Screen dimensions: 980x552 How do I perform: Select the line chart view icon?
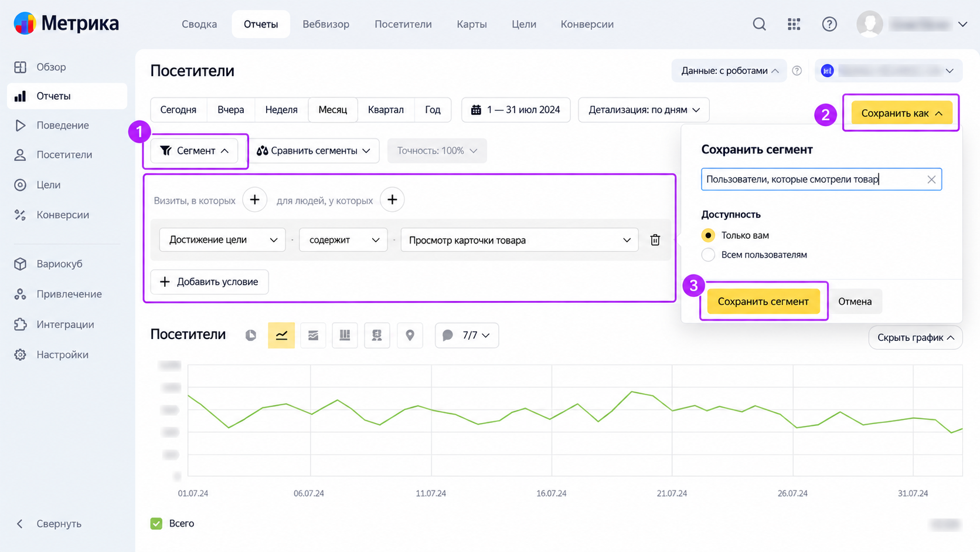pos(281,335)
